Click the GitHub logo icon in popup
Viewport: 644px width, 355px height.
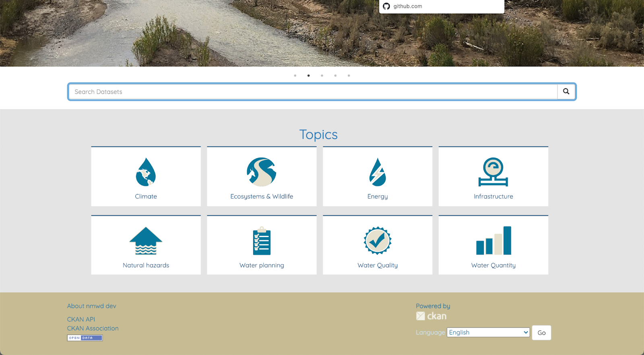pos(386,6)
